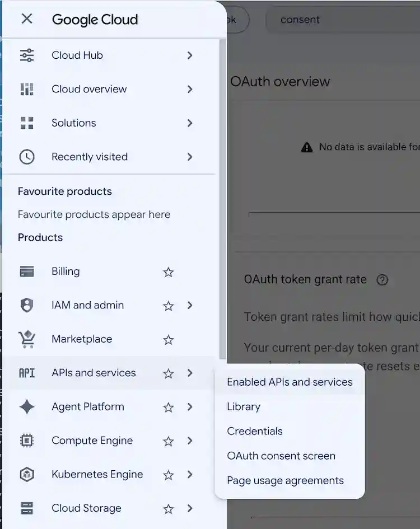The image size is (420, 529).
Task: Open Enabled APIs and services
Action: (x=290, y=382)
